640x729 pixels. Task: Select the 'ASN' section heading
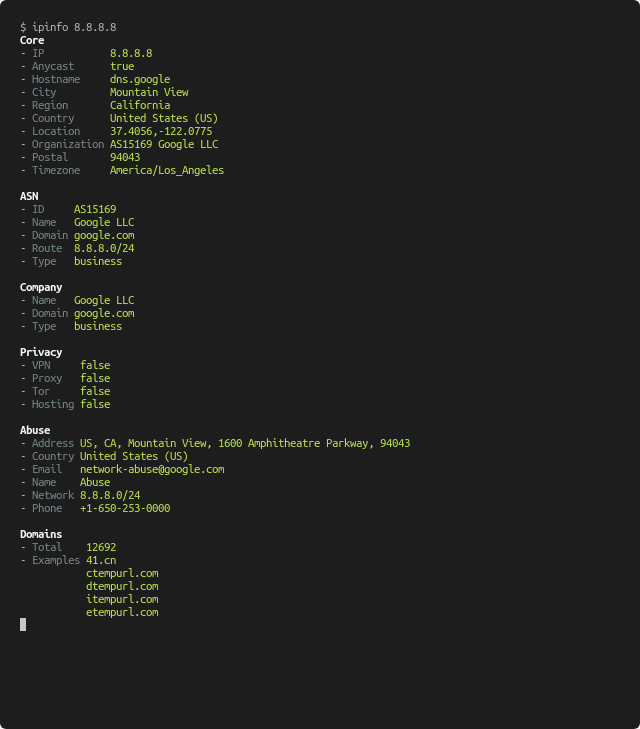click(29, 197)
